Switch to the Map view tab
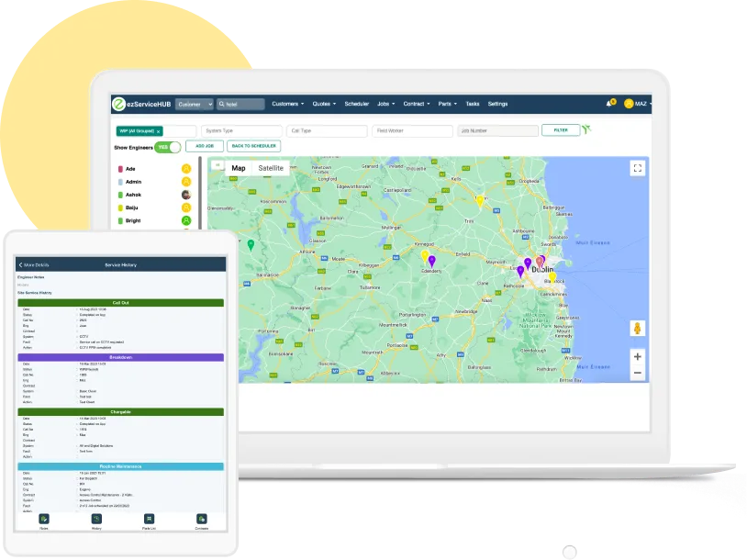The width and height of the screenshot is (747, 560). tap(239, 168)
